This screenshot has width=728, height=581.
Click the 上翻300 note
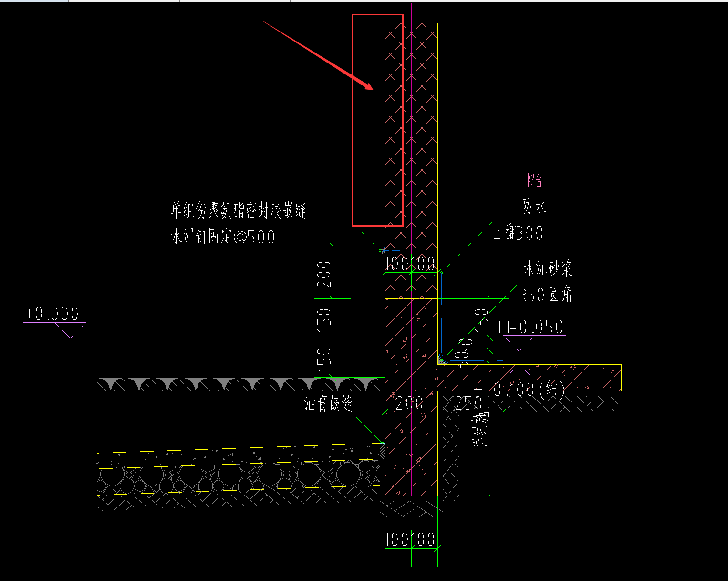(518, 233)
